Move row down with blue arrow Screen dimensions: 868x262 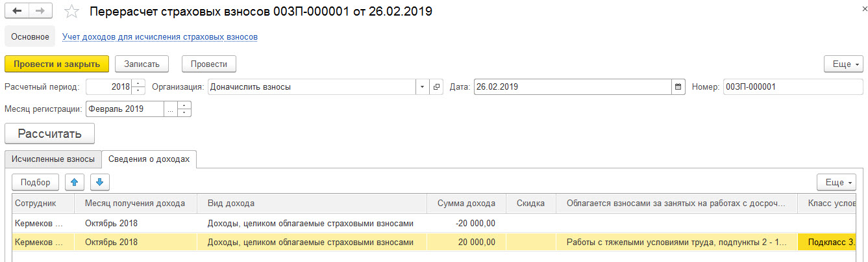click(x=101, y=182)
